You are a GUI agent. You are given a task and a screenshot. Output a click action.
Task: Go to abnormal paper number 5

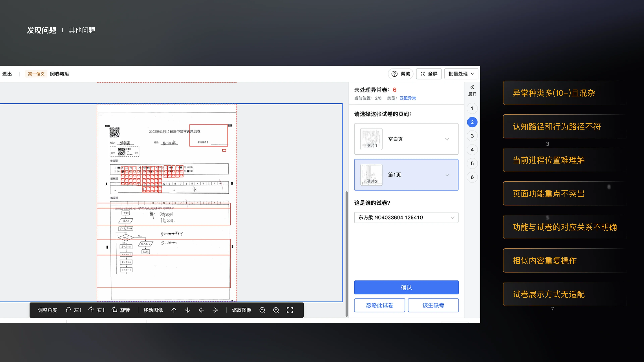point(472,163)
